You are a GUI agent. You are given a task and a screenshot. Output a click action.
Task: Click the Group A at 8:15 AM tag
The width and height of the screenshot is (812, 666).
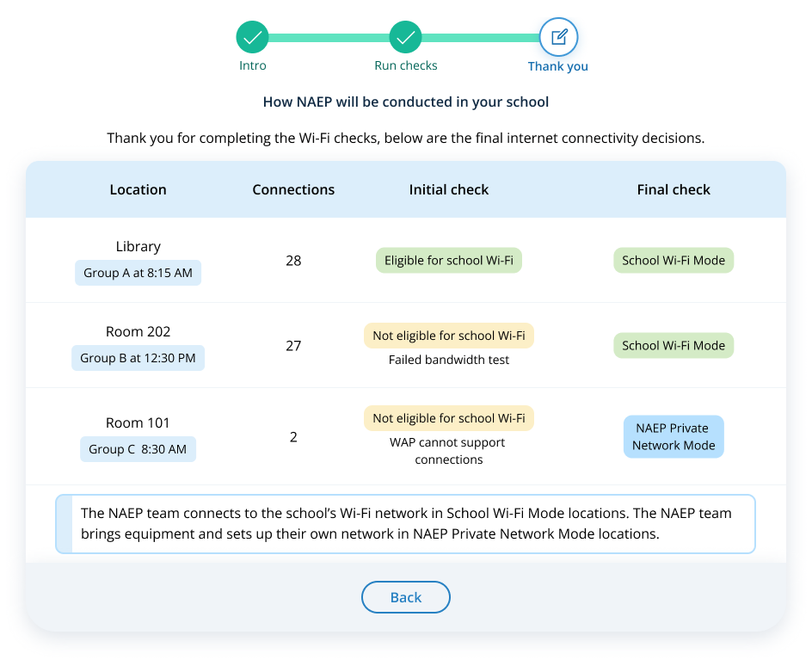(x=138, y=273)
